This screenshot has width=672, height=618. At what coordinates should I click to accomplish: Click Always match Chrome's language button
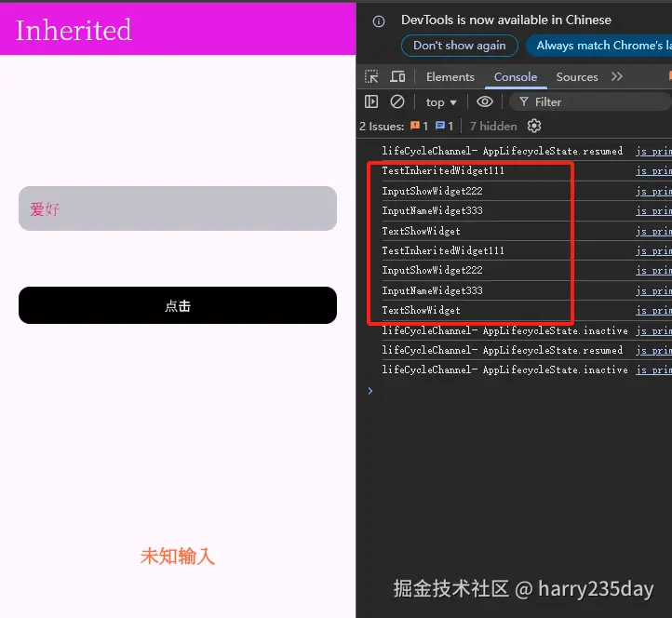[x=599, y=46]
